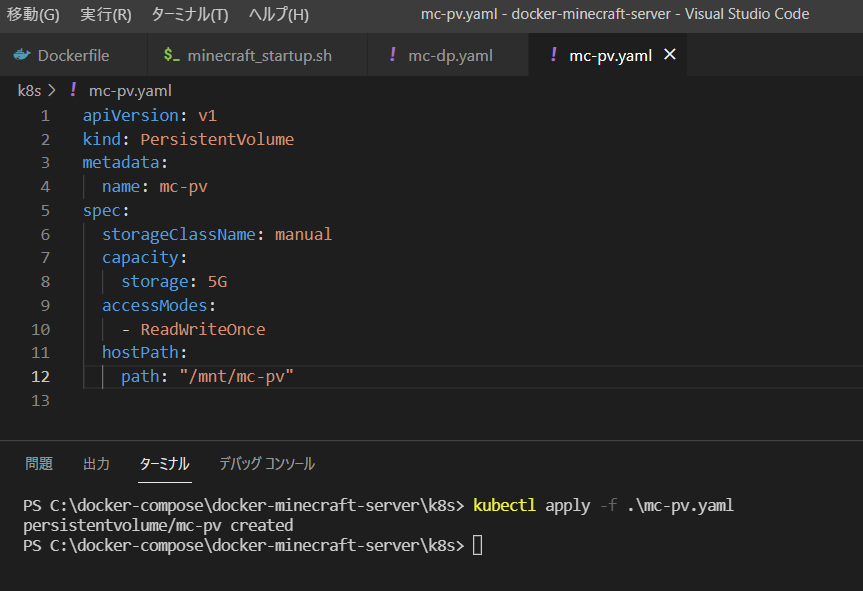Open the 移動(G) menu
This screenshot has height=591, width=863.
pos(33,14)
